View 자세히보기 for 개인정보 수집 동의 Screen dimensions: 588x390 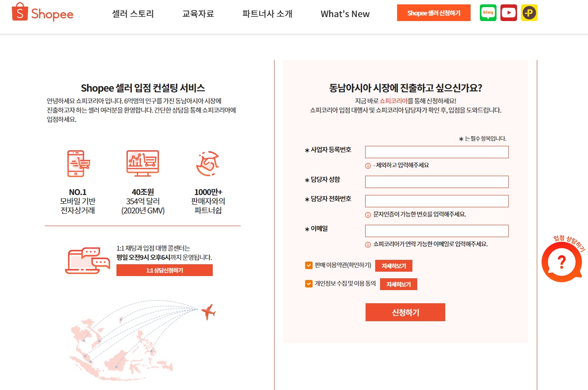coord(398,284)
